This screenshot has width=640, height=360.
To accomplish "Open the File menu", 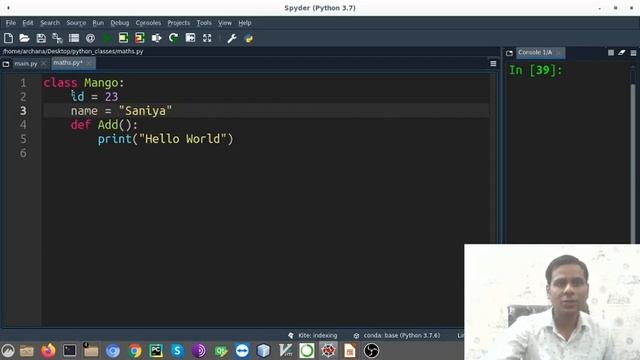I will 11,23.
